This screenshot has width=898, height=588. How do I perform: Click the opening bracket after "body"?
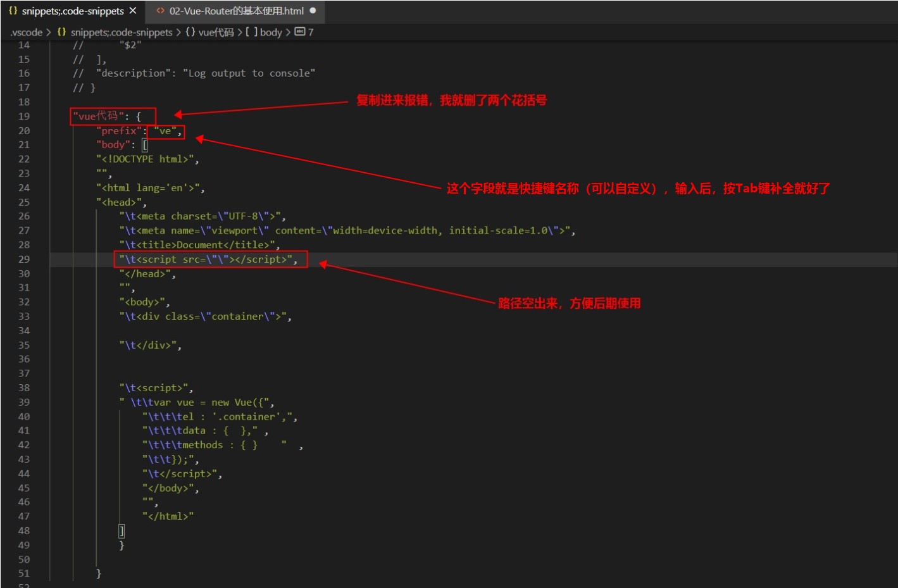click(144, 145)
